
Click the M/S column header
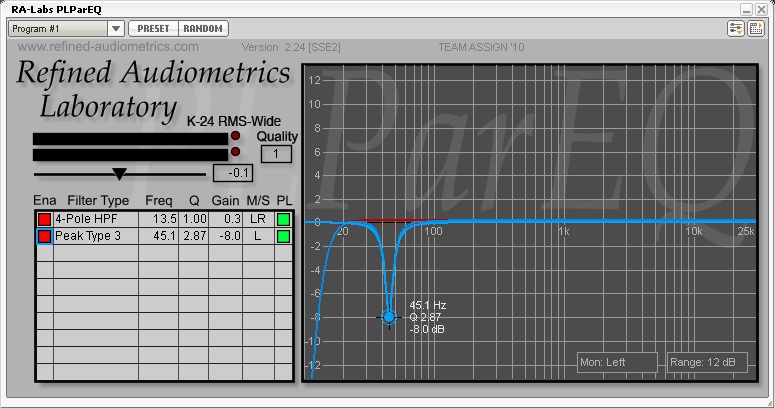(x=258, y=200)
